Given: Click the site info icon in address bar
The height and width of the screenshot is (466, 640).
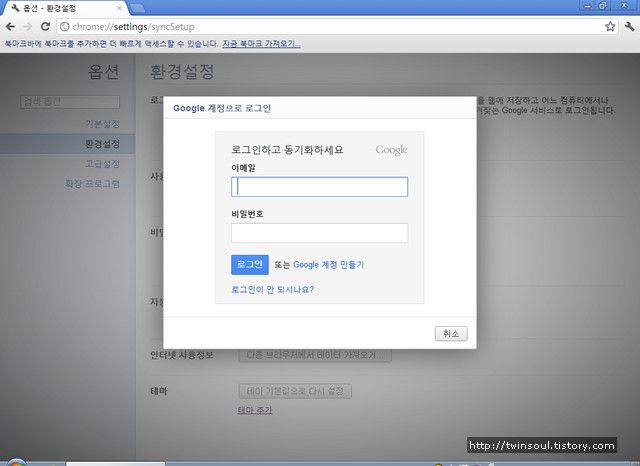Looking at the screenshot, I should [64, 27].
